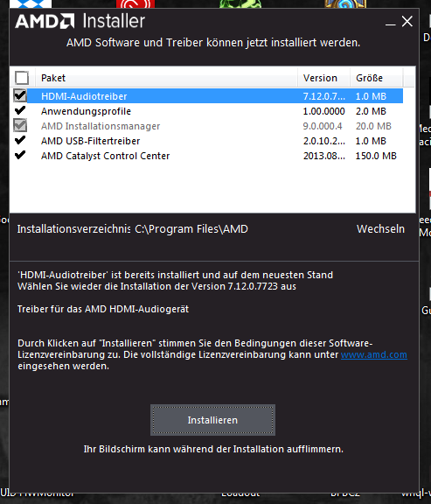The height and width of the screenshot is (504, 431).
Task: Open the www.amd.com license link
Action: coord(374,355)
